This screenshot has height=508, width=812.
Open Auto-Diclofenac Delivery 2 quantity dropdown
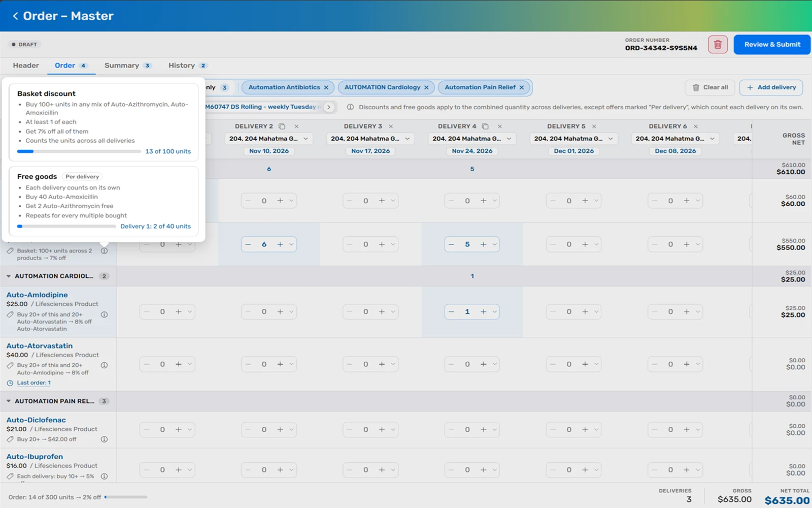[x=292, y=430]
